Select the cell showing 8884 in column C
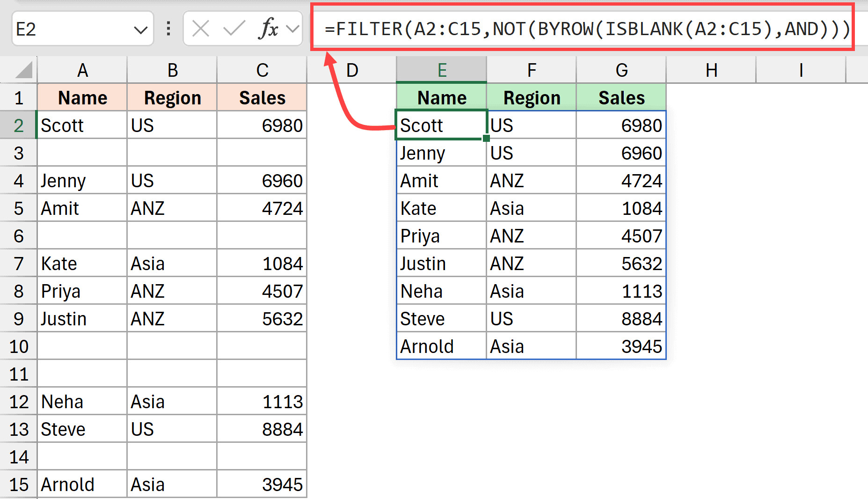The width and height of the screenshot is (868, 499). coord(262,429)
